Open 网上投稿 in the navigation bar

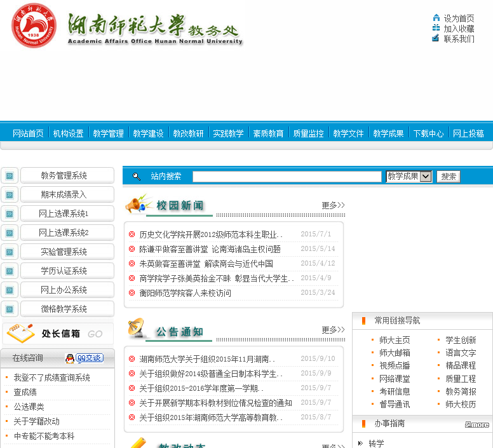(468, 133)
